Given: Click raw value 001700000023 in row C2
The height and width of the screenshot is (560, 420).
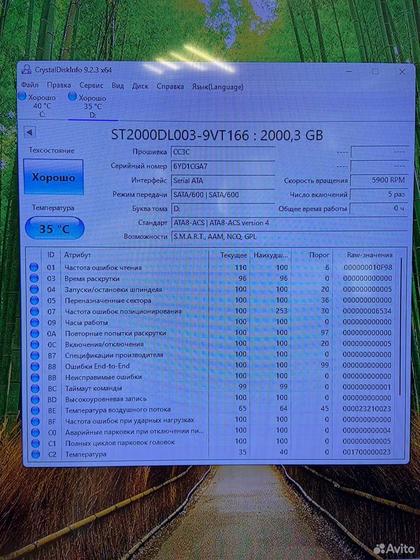Looking at the screenshot, I should (367, 452).
